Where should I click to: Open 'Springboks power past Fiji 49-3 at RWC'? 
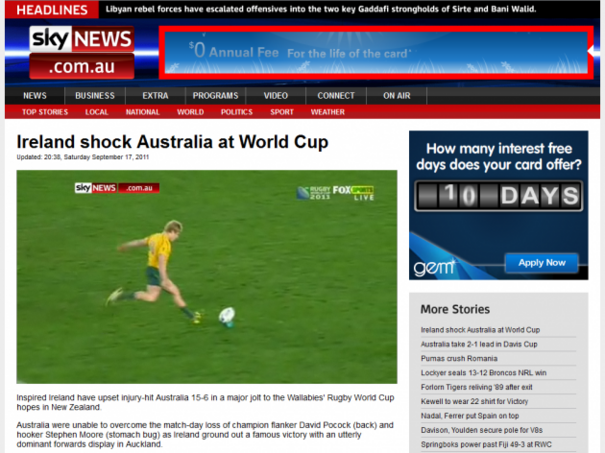point(484,442)
